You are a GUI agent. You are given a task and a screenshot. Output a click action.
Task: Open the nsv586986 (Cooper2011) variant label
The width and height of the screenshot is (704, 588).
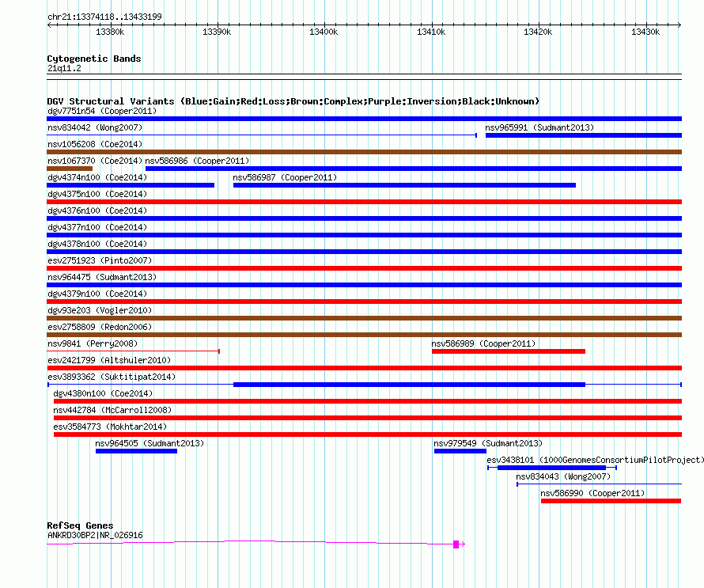point(197,161)
